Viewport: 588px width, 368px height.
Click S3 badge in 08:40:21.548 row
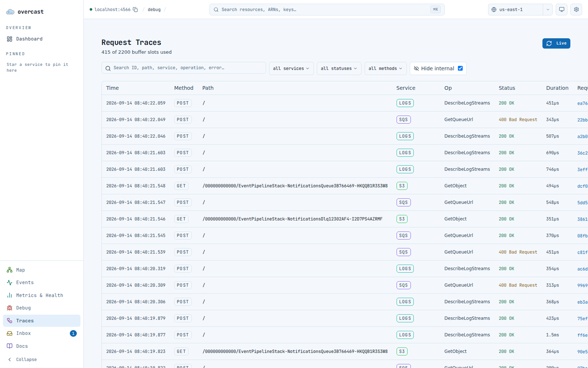pyautogui.click(x=402, y=186)
